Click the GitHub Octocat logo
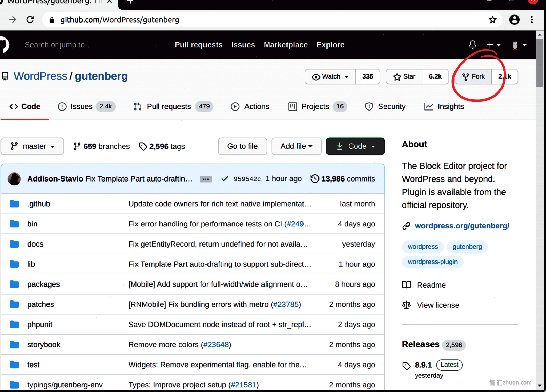546x392 pixels. click(4, 45)
